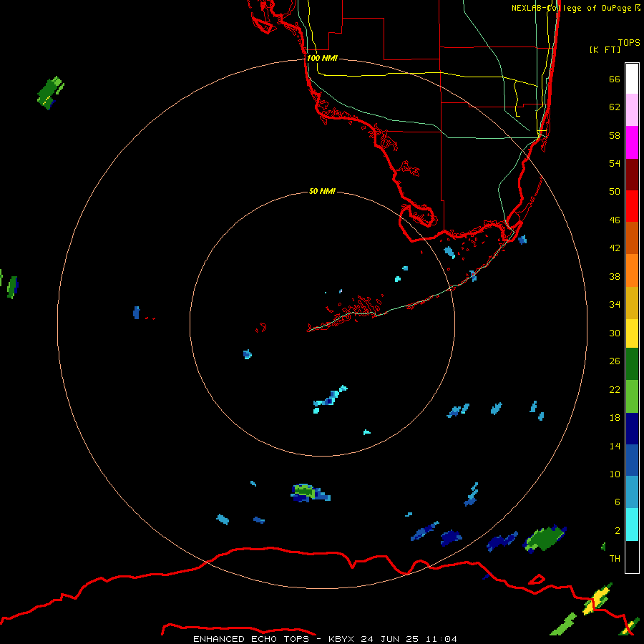Screen dimensions: 644x644
Task: Click the large dark green echo cell at lower right
Action: (545, 538)
